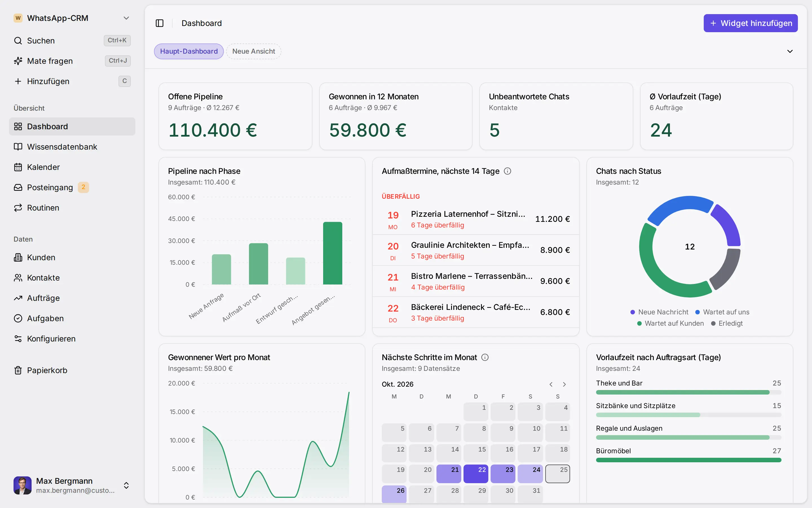This screenshot has width=812, height=508.
Task: Click the Aufmaß vor Ort bar
Action: pyautogui.click(x=258, y=264)
